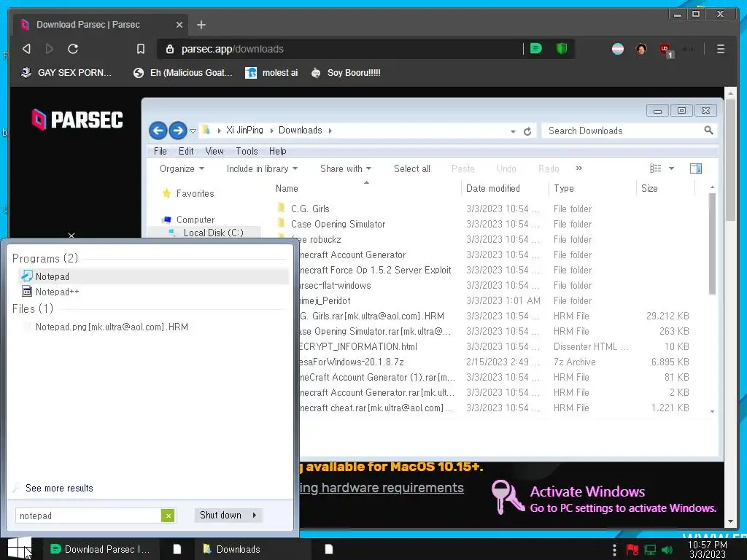
Task: Open the green notes extension icon
Action: [536, 49]
